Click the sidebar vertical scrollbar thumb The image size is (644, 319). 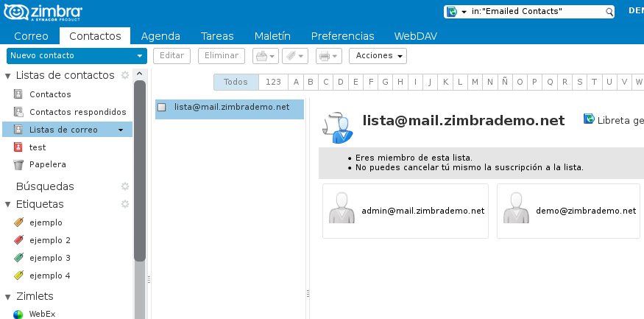[140, 171]
